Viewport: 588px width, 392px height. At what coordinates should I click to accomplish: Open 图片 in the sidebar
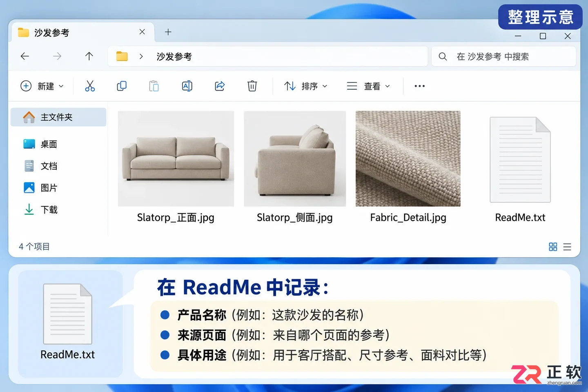point(40,188)
